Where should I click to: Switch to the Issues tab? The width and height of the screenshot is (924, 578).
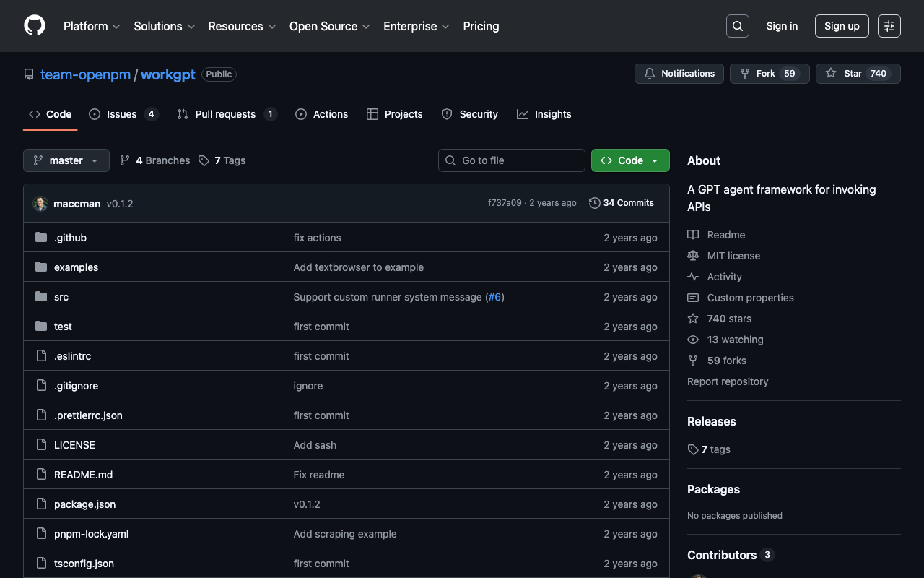(123, 114)
